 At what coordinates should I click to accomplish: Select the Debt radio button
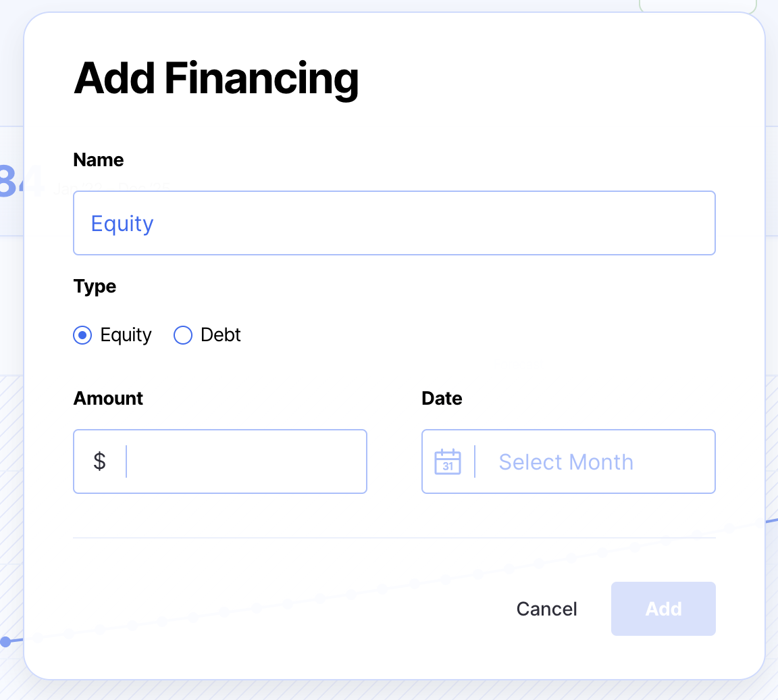183,335
